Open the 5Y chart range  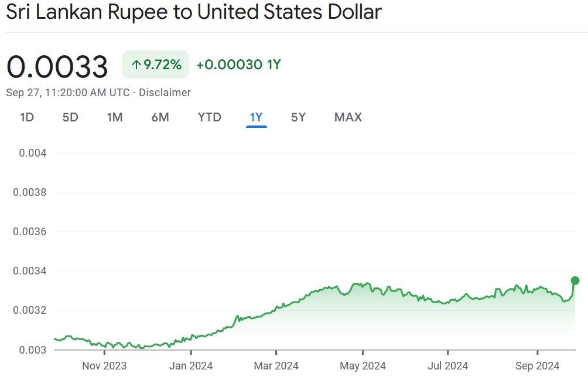pyautogui.click(x=298, y=117)
